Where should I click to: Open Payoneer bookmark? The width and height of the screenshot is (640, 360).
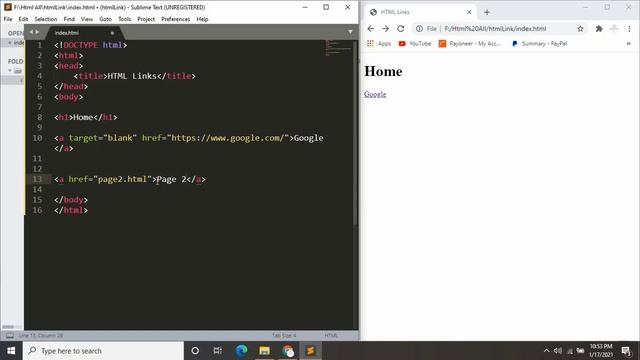pos(469,44)
